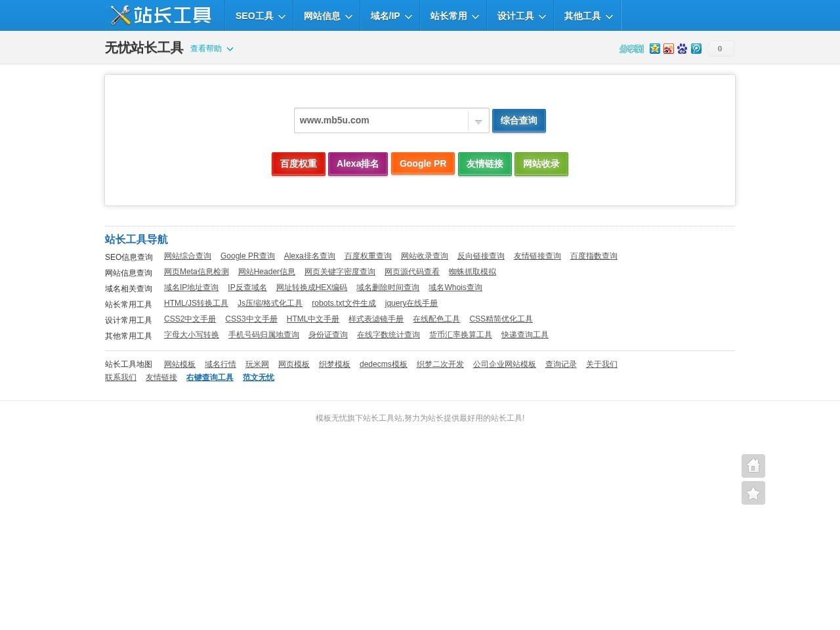
Task: Click the 综合查询 search button
Action: [519, 121]
